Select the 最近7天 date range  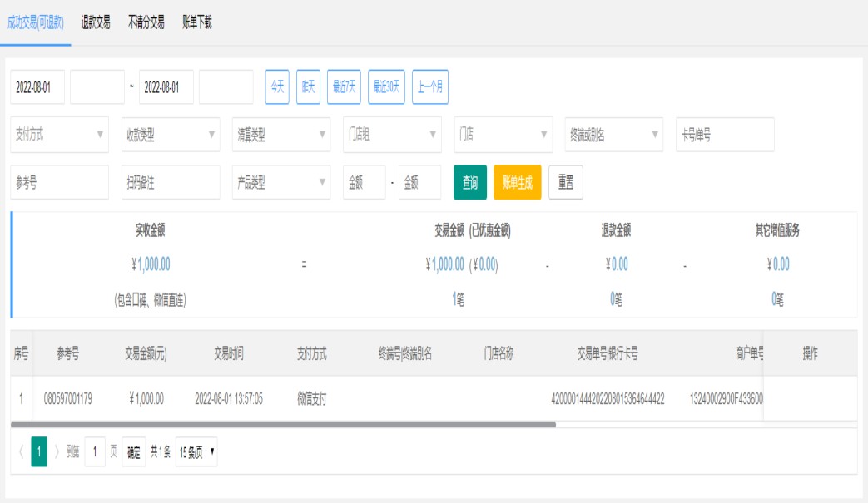344,86
